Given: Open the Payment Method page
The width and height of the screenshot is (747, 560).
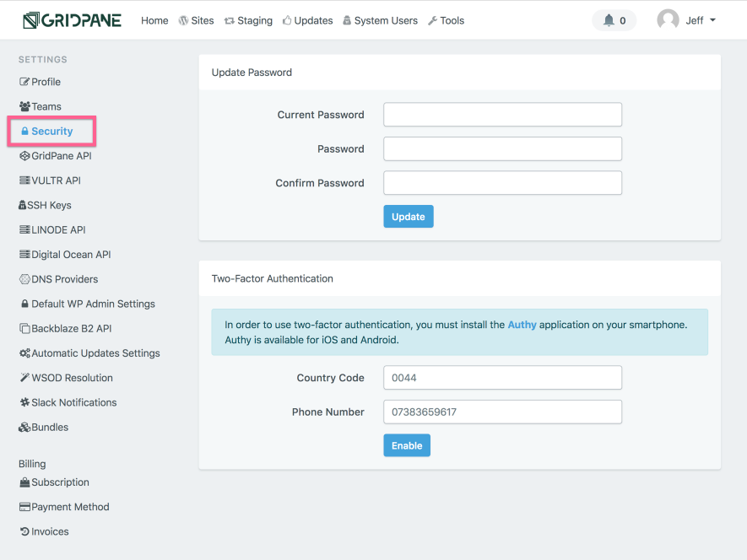Looking at the screenshot, I should coord(64,507).
